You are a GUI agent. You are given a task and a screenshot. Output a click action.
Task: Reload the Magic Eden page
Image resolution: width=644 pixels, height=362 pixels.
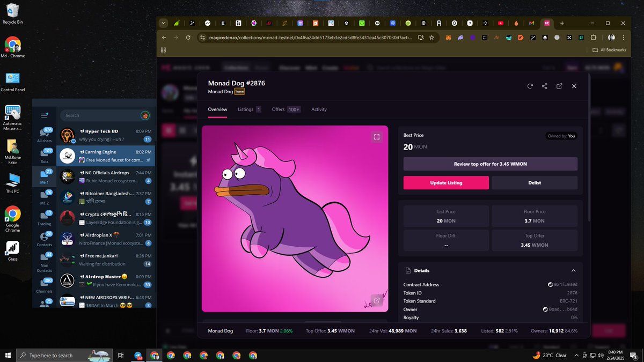188,38
